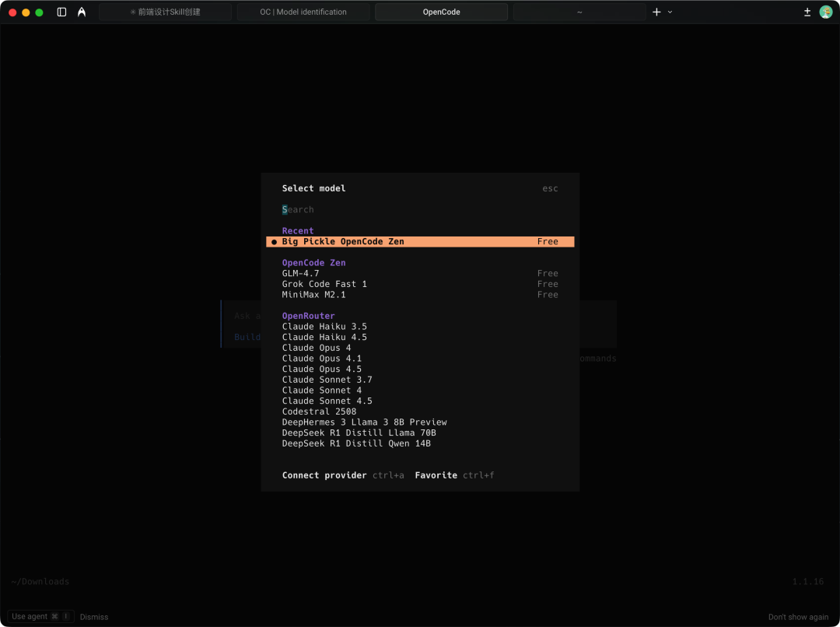Select Claude Opus 4.5 from OpenRouter
Image resolution: width=840 pixels, height=627 pixels.
pos(321,370)
